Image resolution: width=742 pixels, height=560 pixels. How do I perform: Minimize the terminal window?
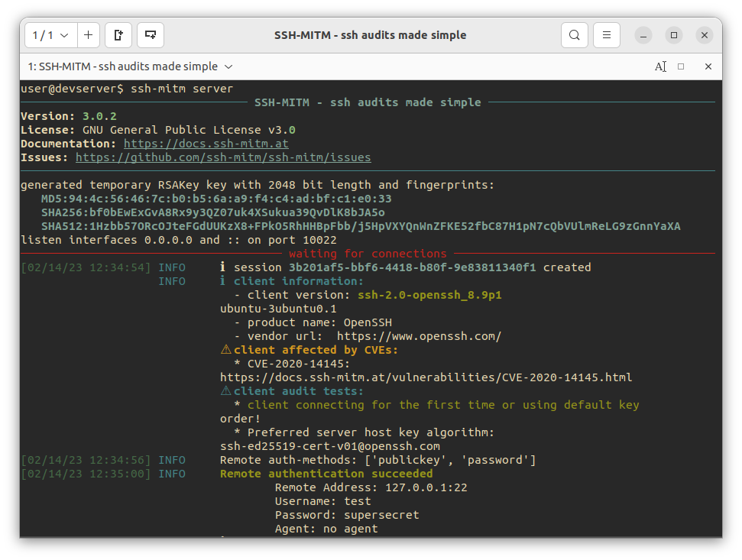click(x=643, y=35)
